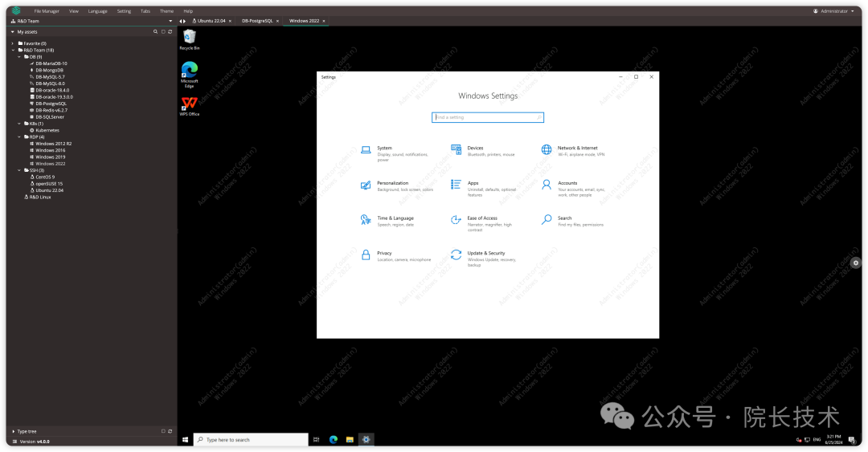
Task: Select Windows 2012 R2 asset
Action: click(x=53, y=143)
